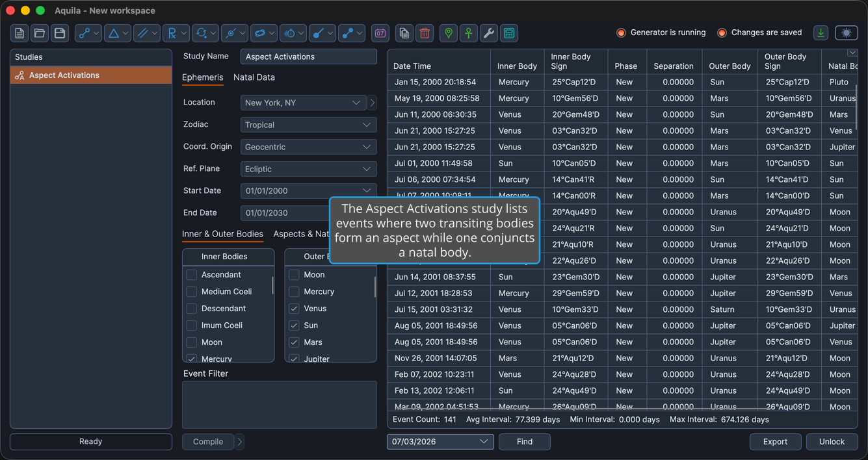Open the Location dropdown showing New York, NY

[x=303, y=103]
